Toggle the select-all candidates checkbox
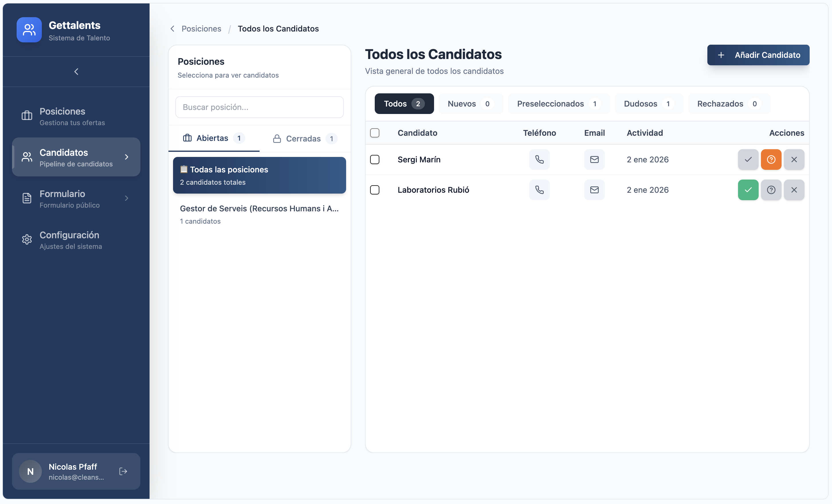Screen dimensions: 832x504 (374, 133)
